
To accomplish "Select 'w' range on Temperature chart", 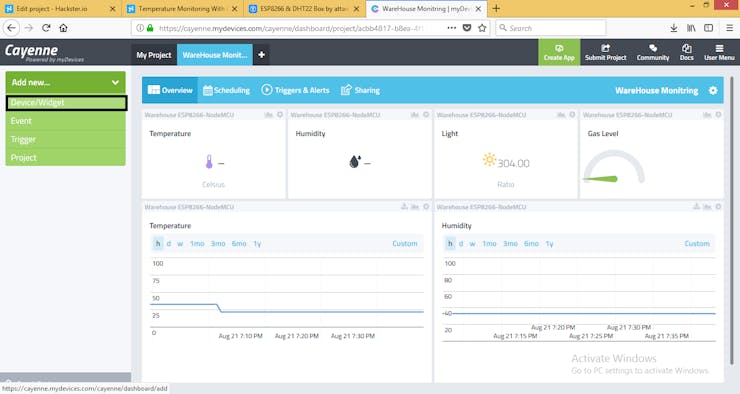I will [x=180, y=243].
